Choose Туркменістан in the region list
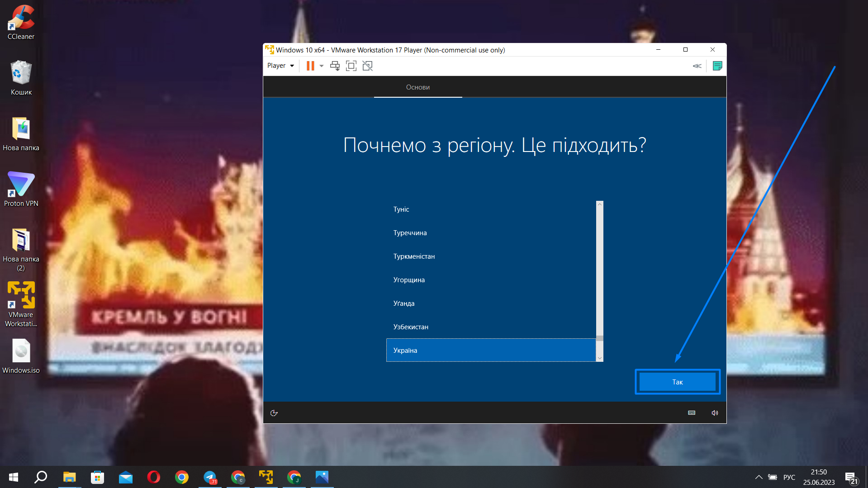Image resolution: width=868 pixels, height=488 pixels. 491,256
